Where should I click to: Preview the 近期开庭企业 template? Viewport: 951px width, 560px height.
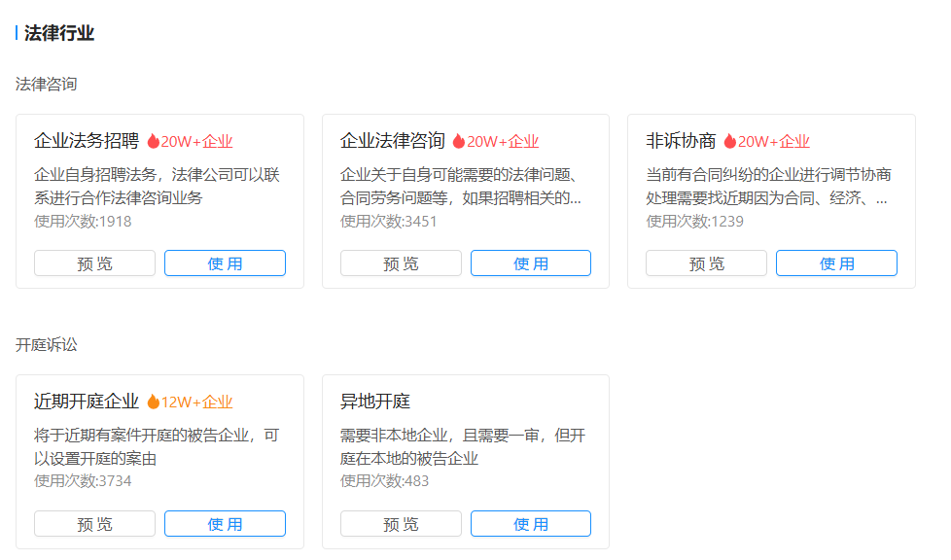94,524
